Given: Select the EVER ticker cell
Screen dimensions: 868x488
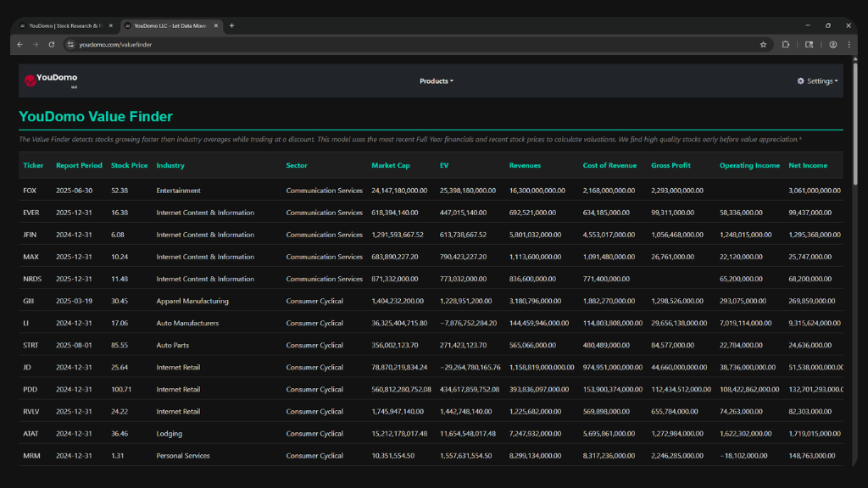Looking at the screenshot, I should (31, 213).
